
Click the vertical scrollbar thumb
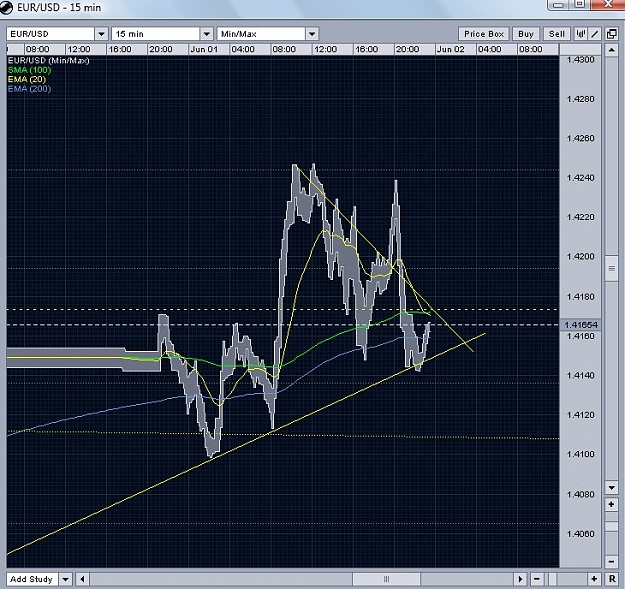click(x=611, y=268)
